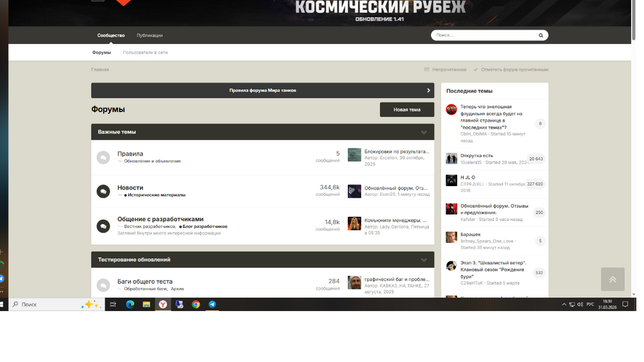Click the Новая тема button
The width and height of the screenshot is (644, 362).
(x=407, y=110)
